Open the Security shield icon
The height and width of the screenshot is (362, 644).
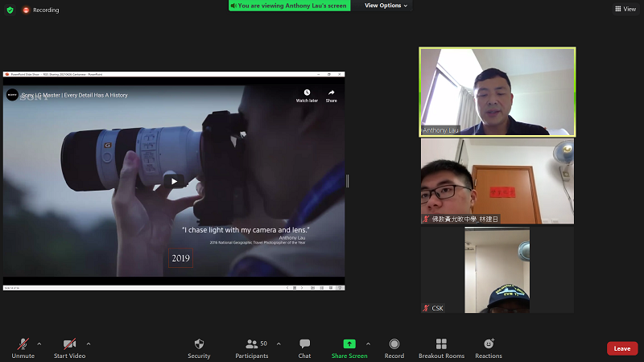point(199,344)
